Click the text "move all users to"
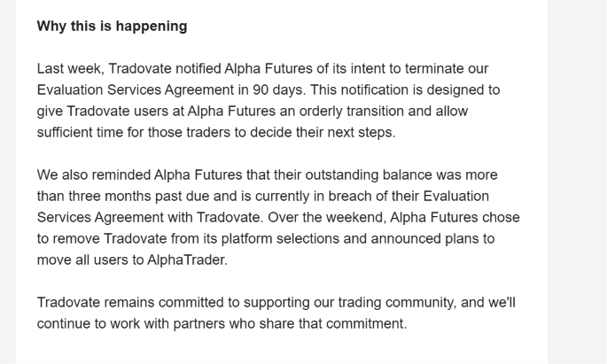The height and width of the screenshot is (364, 607). 90,260
